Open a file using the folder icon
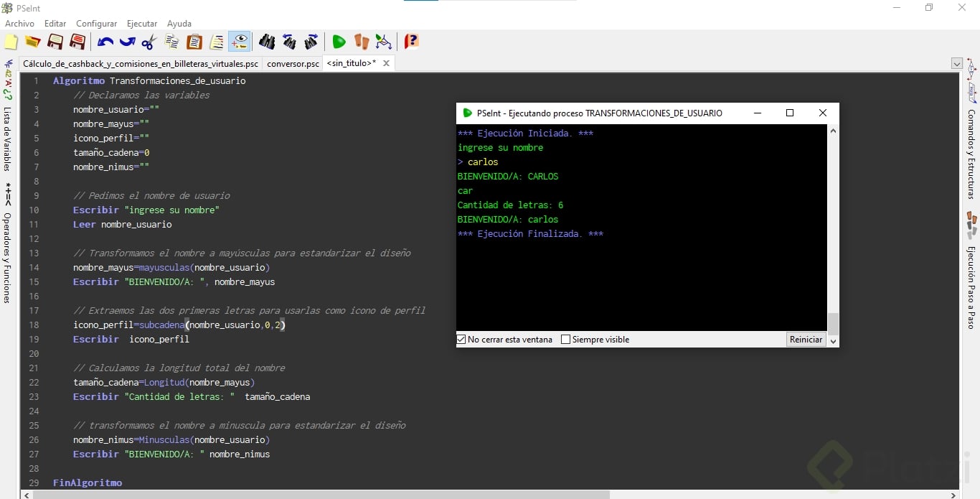Screen dimensions: 980x499 (33, 42)
